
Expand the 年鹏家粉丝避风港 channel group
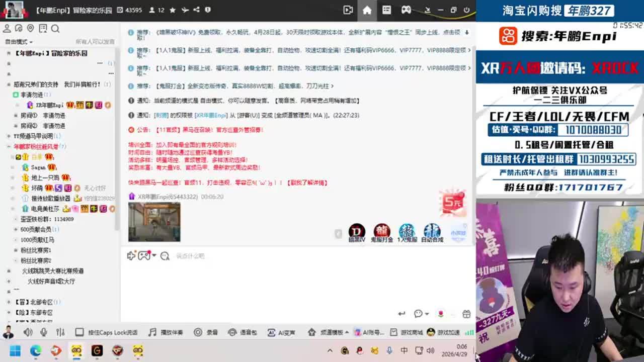pos(9,146)
